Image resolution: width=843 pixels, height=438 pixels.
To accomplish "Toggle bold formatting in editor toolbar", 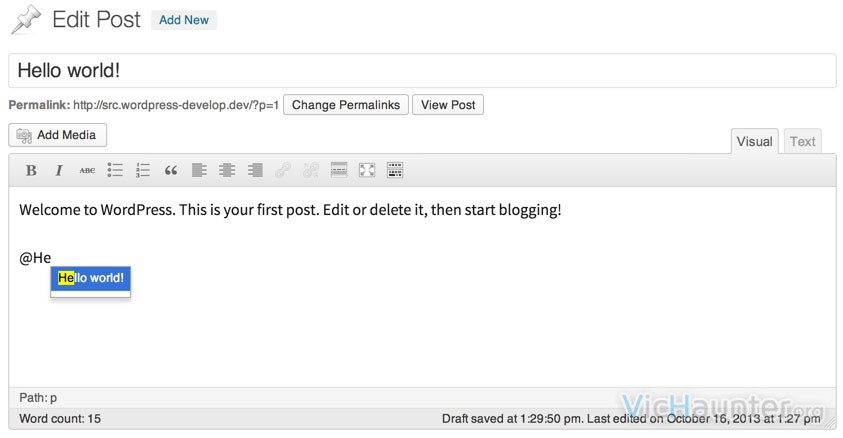I will [31, 170].
